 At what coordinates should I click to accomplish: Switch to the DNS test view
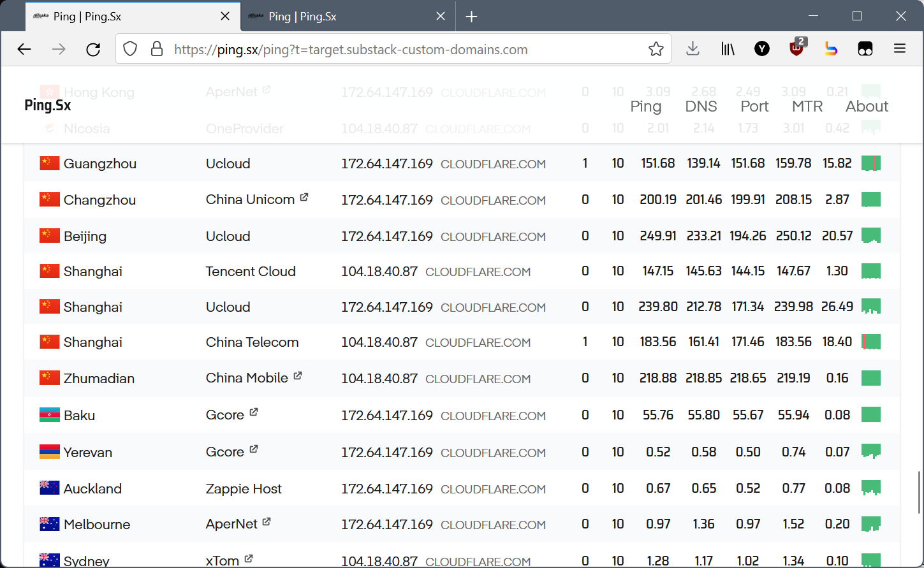(700, 106)
